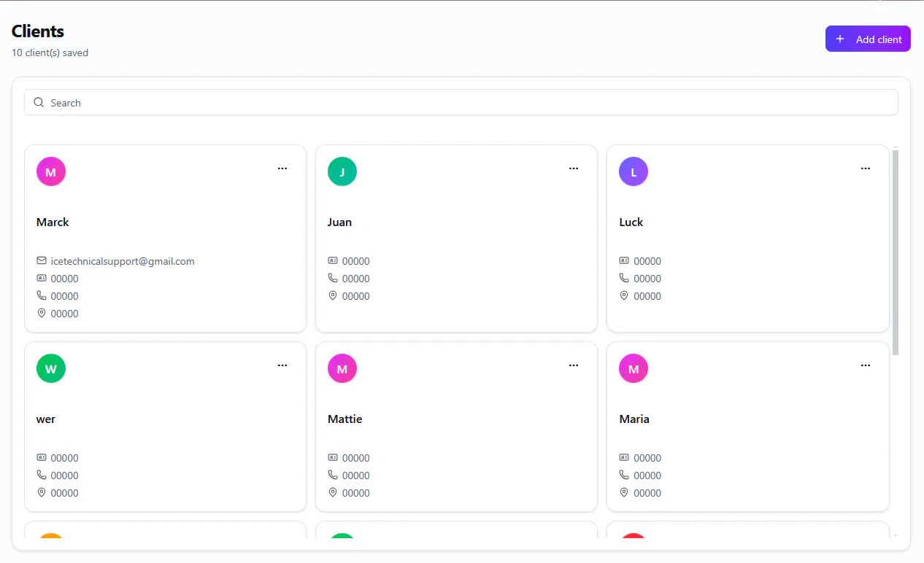Image resolution: width=924 pixels, height=563 pixels.
Task: Click Marck's pink M avatar
Action: click(51, 171)
